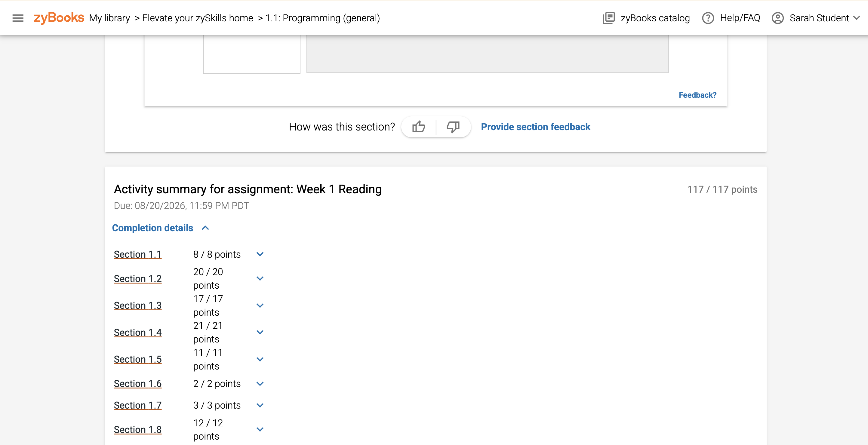Give the section a thumbs up
The width and height of the screenshot is (868, 445).
coord(418,127)
